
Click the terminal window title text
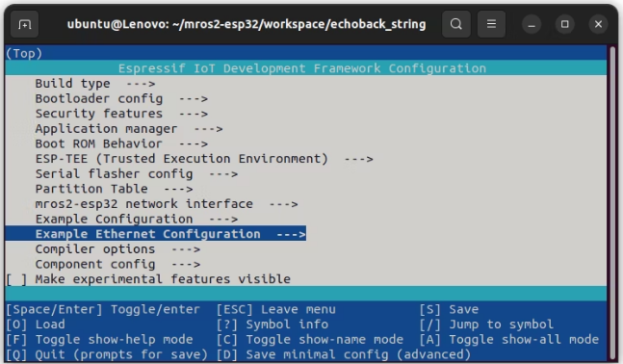point(247,24)
